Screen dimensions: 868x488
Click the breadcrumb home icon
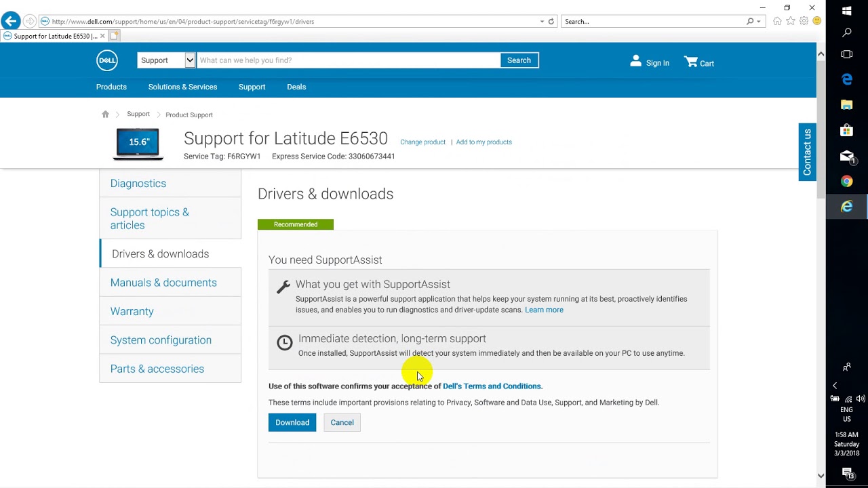pyautogui.click(x=105, y=115)
